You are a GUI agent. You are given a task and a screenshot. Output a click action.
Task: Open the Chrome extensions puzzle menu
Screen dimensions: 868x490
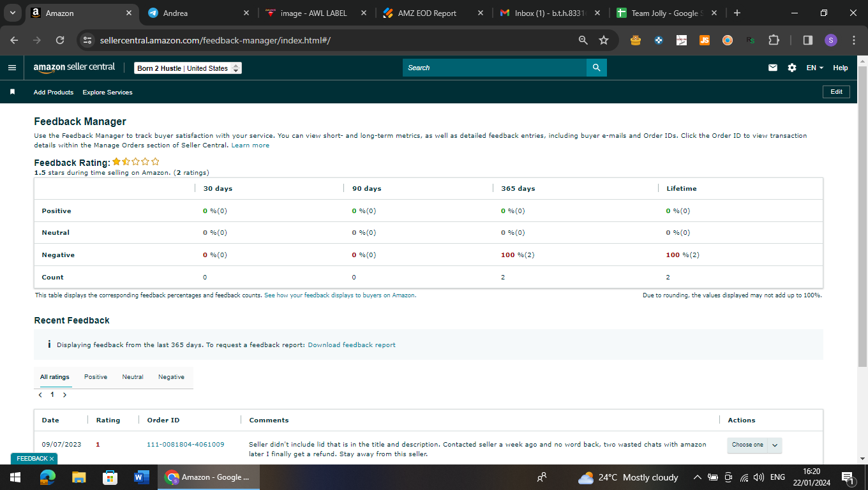(x=774, y=40)
